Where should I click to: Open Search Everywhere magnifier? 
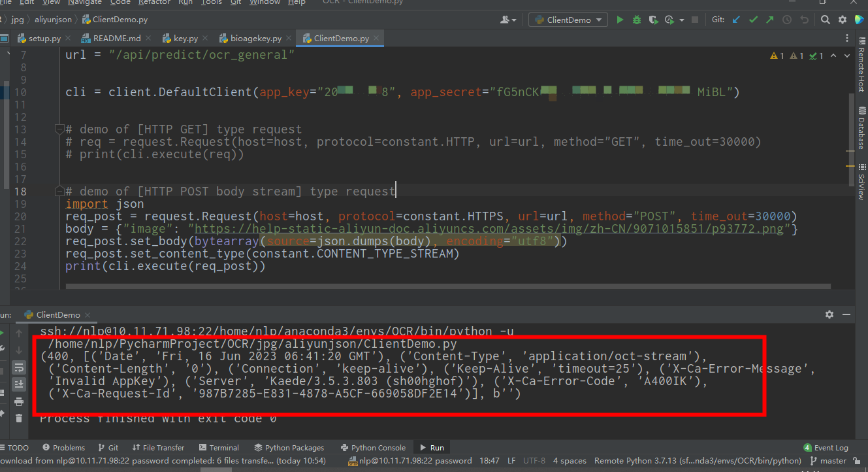click(x=826, y=20)
